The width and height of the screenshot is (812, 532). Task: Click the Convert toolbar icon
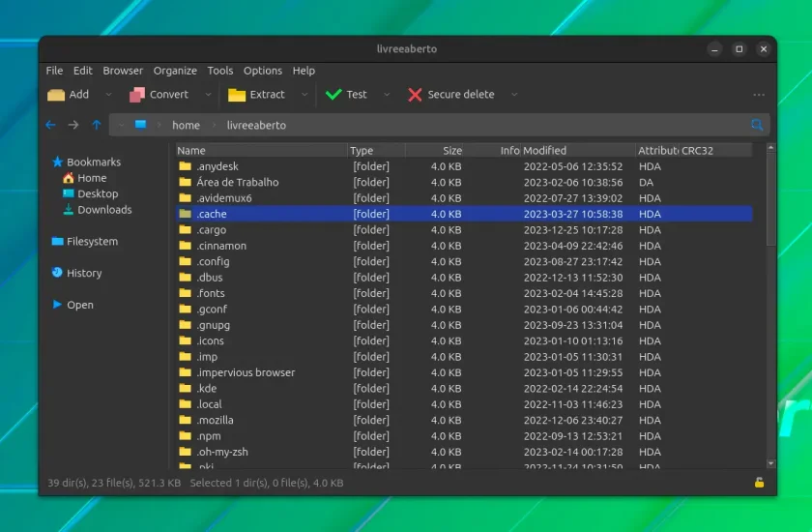coord(136,95)
